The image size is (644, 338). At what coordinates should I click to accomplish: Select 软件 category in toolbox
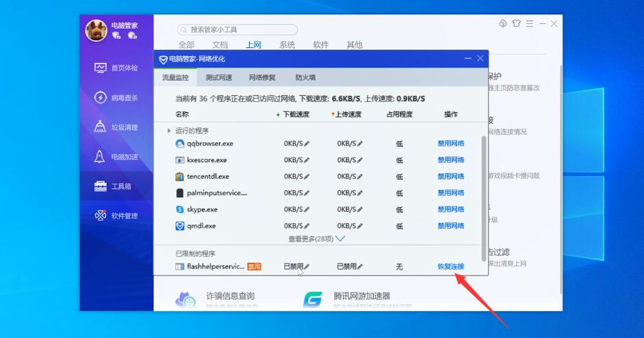[x=321, y=44]
